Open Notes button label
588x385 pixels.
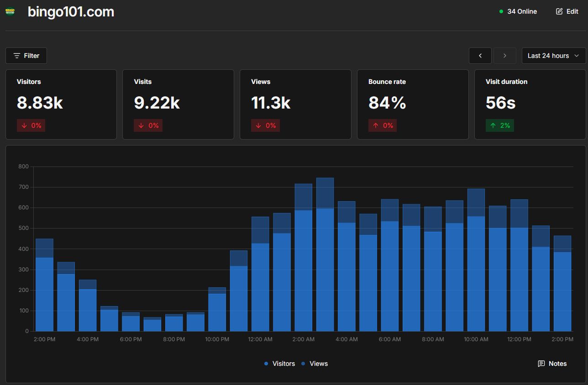[x=558, y=364]
